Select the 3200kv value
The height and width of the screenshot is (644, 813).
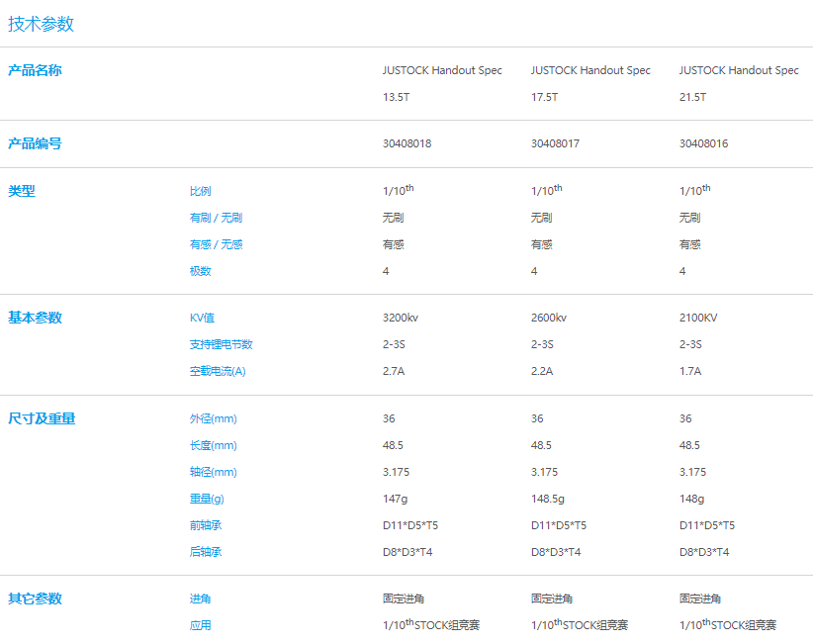(401, 318)
